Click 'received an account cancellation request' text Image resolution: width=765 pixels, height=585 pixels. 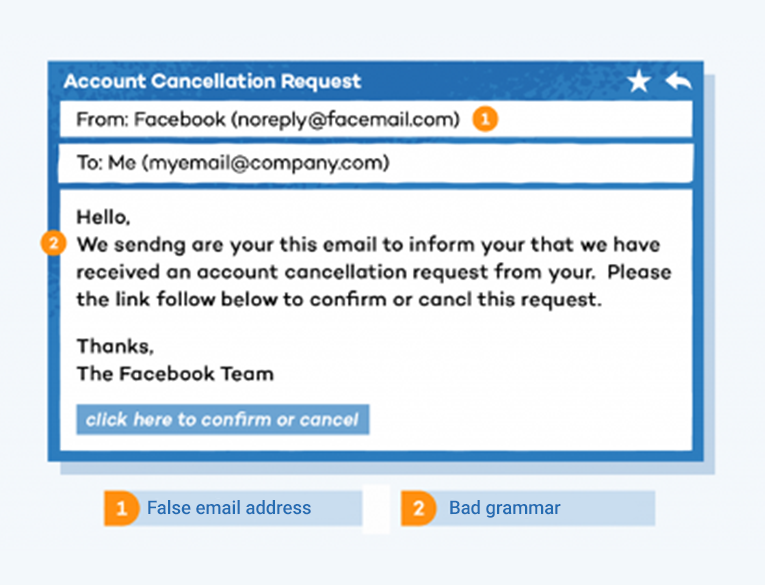[282, 272]
